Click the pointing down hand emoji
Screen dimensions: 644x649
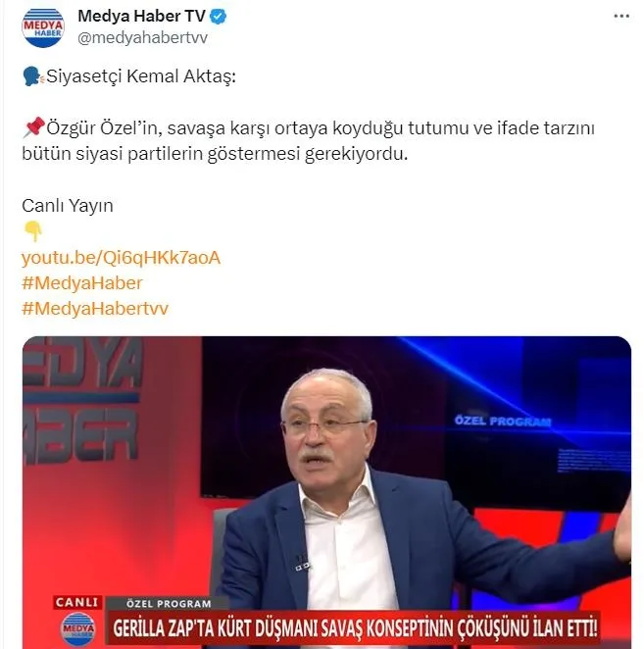33,231
